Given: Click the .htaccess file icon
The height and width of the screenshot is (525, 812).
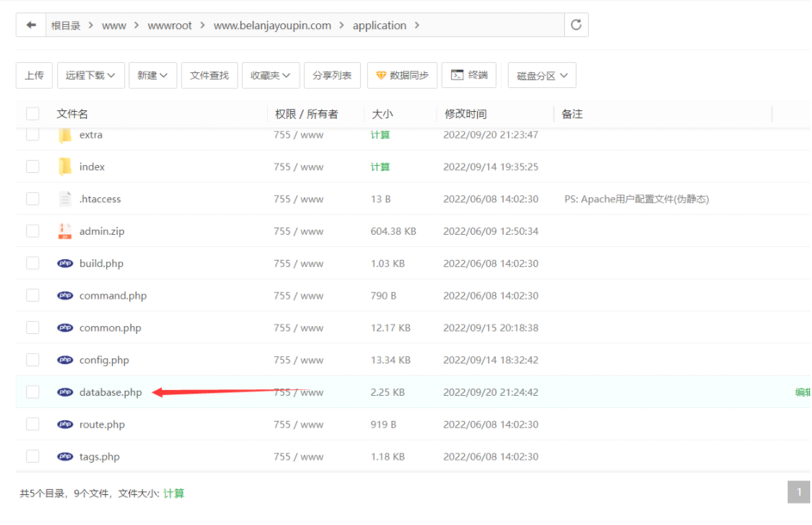Looking at the screenshot, I should pos(65,199).
